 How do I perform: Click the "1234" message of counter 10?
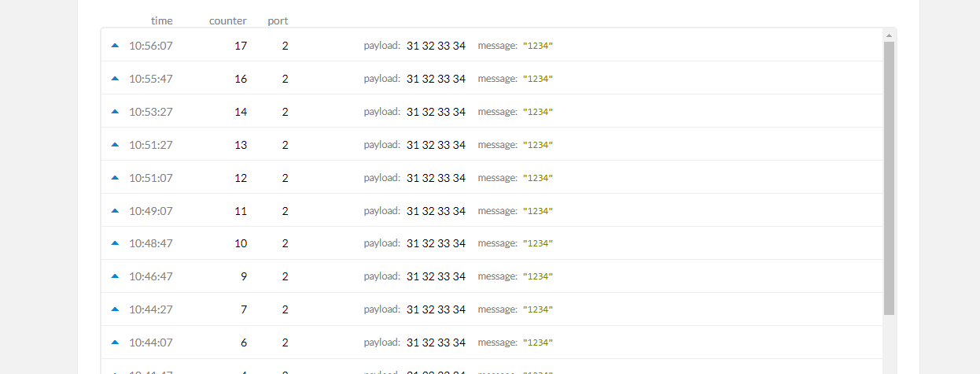pyautogui.click(x=538, y=243)
